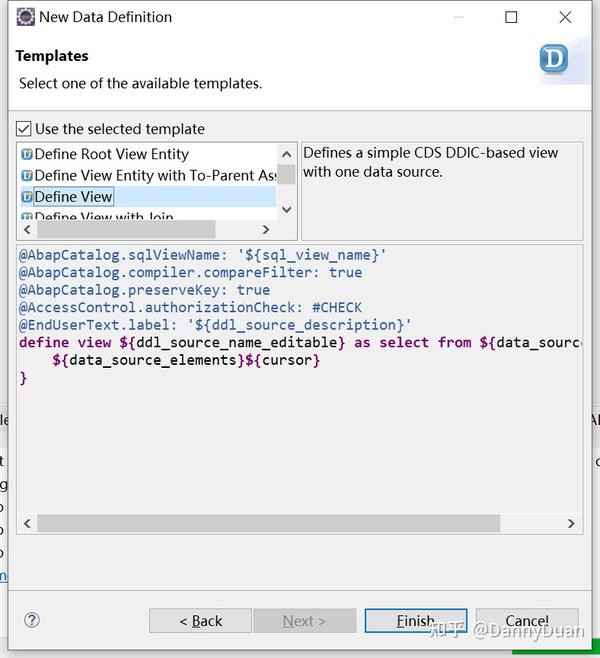Click template list scroll down arrow

pos(287,209)
